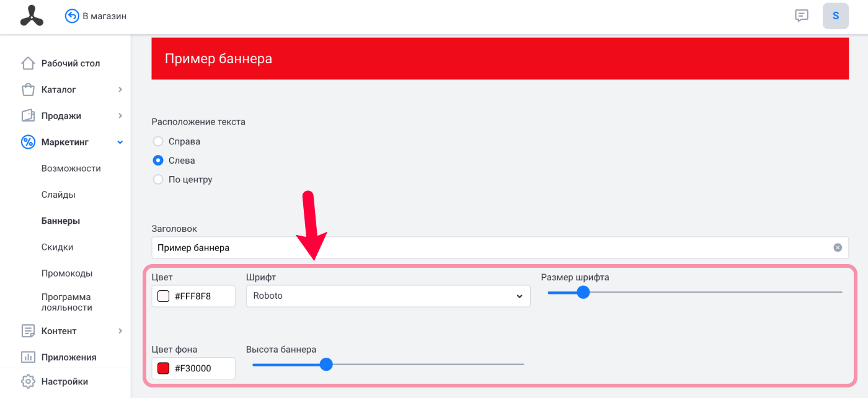Screen dimensions: 868x398
Task: Click the Маркетинг percent icon
Action: (28, 142)
